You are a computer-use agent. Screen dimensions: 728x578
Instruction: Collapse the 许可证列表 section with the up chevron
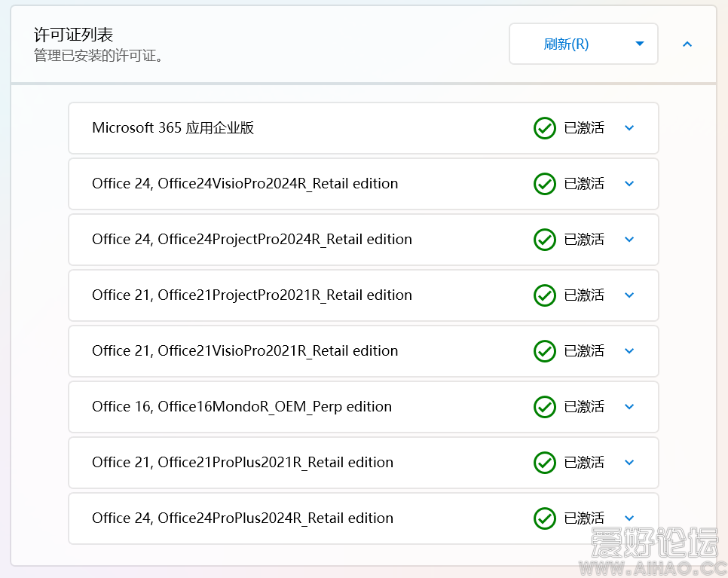(687, 44)
